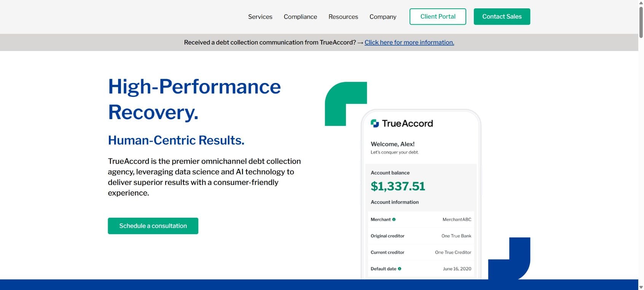Screen dimensions: 644x290
Task: Click the info icon next to Merchant
Action: point(394,219)
